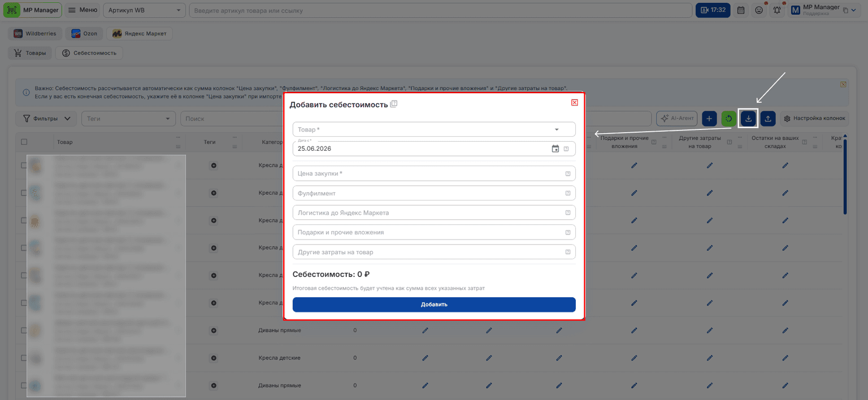This screenshot has width=868, height=400.
Task: Expand the Товар dropdown in the dialog
Action: tap(434, 129)
